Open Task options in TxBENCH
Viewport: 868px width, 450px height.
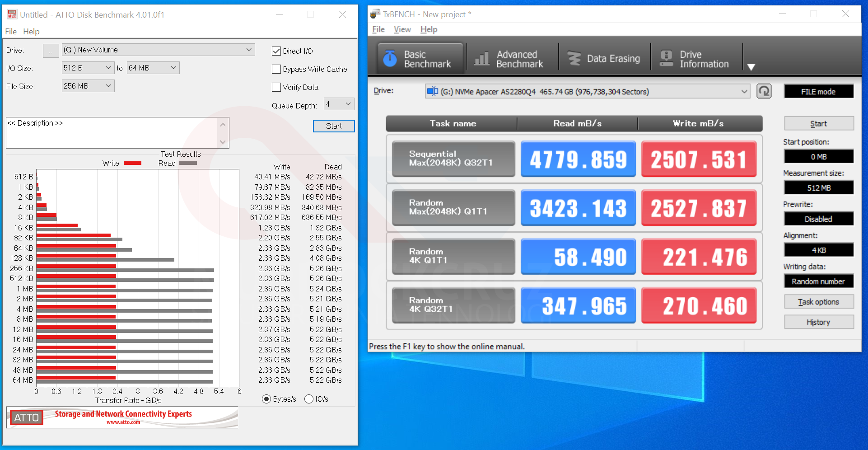point(819,301)
